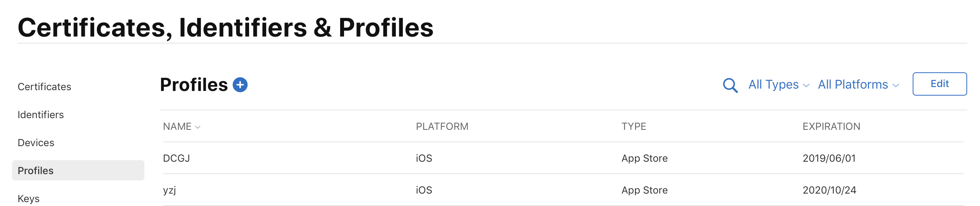Viewport: 980px width, 206px height.
Task: Open the All Platforms filter dropdown
Action: [858, 85]
